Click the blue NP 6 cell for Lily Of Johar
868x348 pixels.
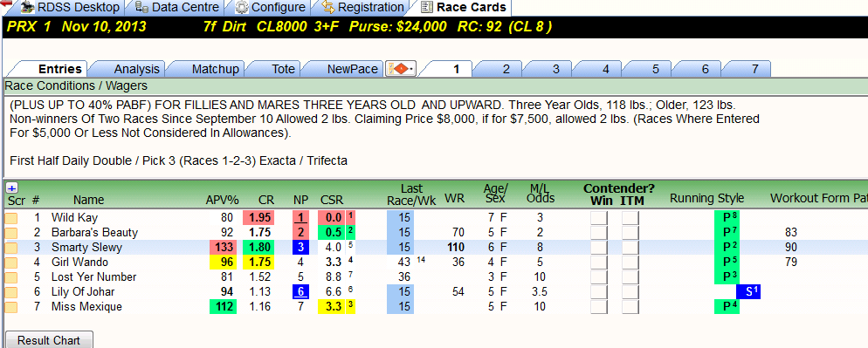click(300, 292)
